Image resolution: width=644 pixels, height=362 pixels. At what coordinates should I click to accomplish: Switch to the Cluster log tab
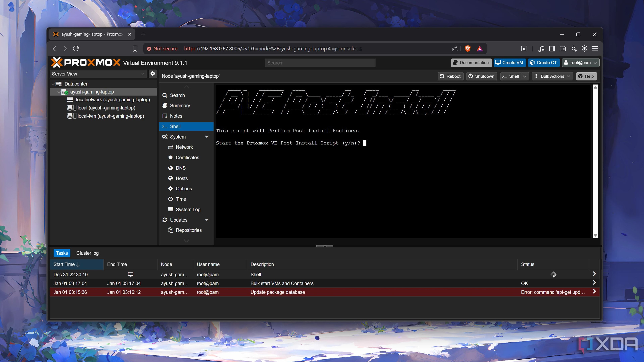click(x=88, y=253)
